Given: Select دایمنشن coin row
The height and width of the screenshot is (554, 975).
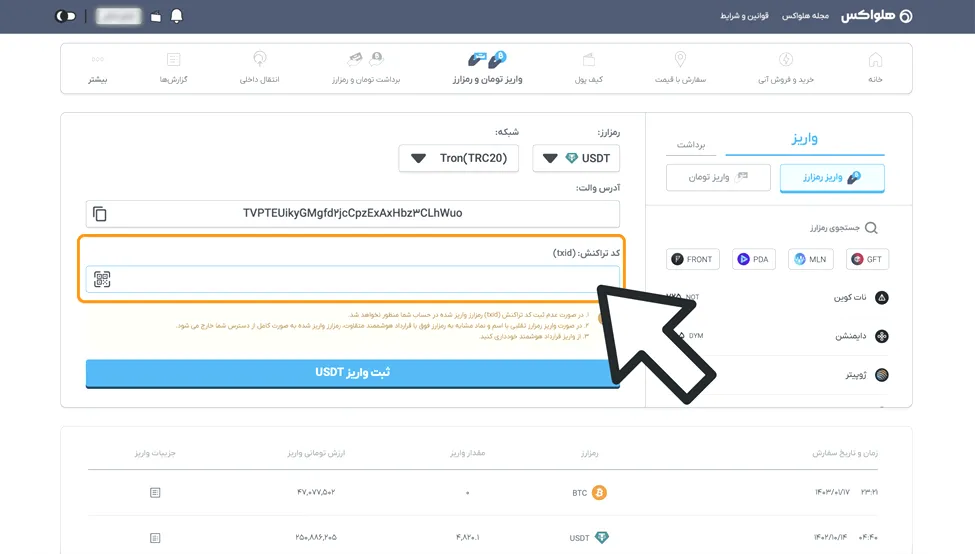Looking at the screenshot, I should (x=777, y=336).
